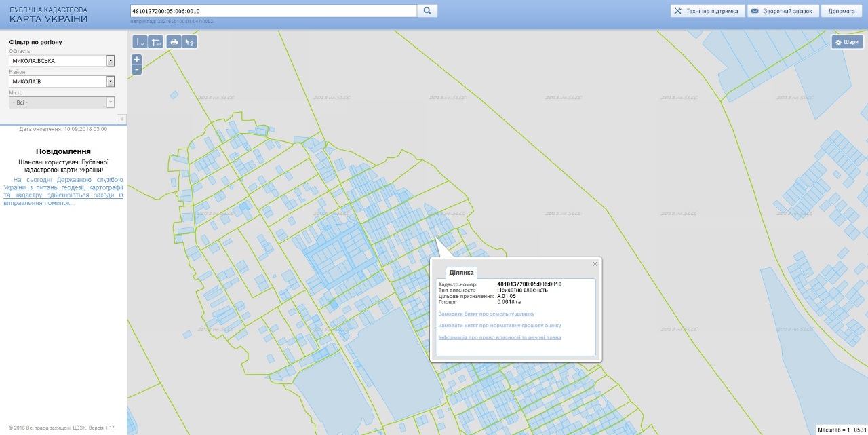Open the Район dropdown МИКОЛАЇВ
The image size is (868, 435).
point(62,81)
